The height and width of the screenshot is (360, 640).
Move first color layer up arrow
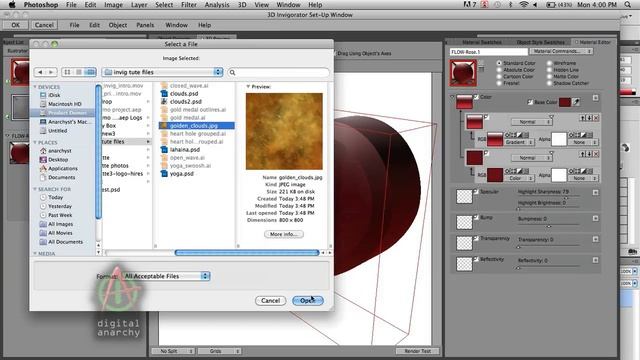pyautogui.click(x=582, y=118)
